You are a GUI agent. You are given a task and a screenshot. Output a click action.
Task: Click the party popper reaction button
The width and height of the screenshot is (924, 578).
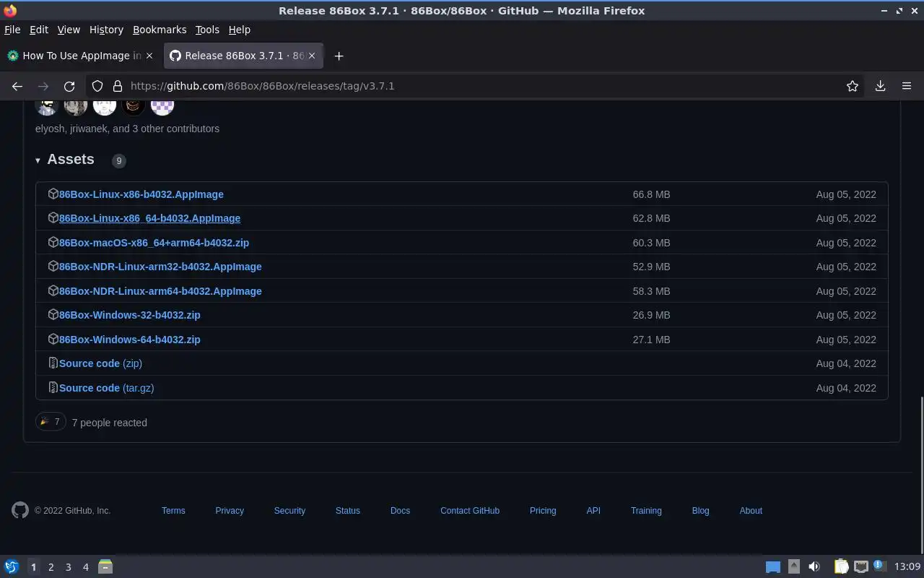[x=51, y=422]
